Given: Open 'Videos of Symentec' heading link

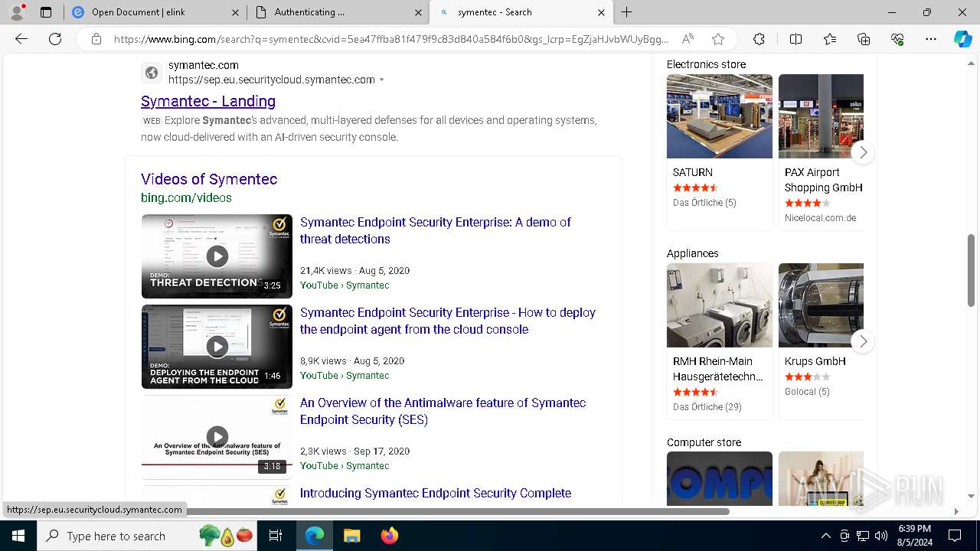Looking at the screenshot, I should click(209, 179).
